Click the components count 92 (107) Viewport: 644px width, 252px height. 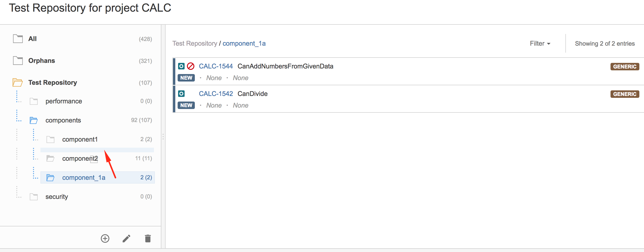click(142, 120)
